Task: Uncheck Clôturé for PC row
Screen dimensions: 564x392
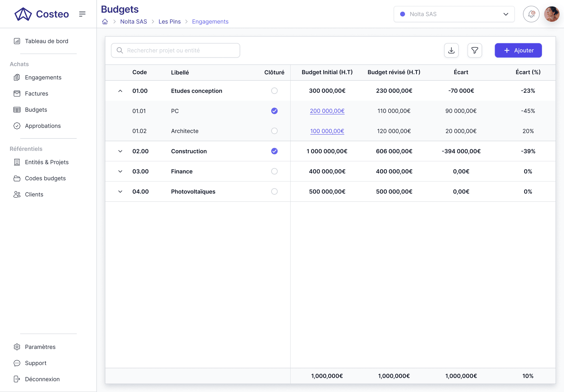Action: pos(274,111)
